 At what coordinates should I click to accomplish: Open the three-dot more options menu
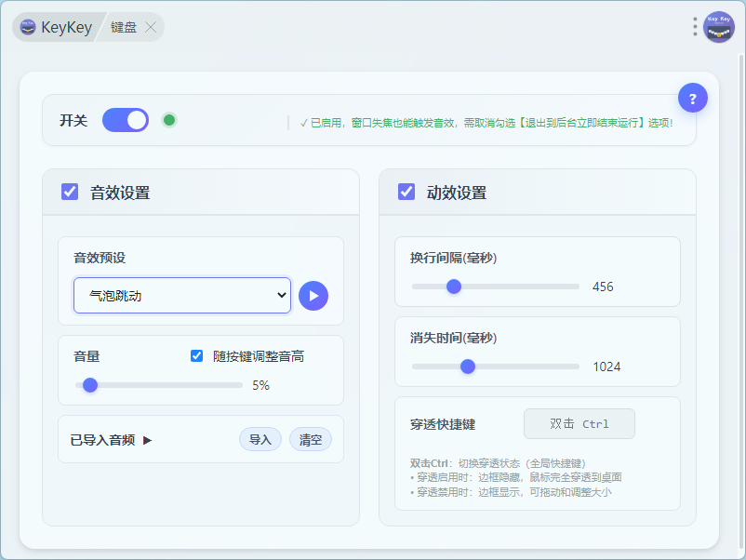pos(695,27)
